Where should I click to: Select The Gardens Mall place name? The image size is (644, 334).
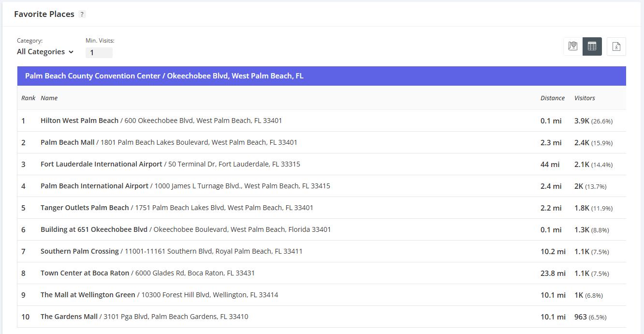tap(69, 317)
